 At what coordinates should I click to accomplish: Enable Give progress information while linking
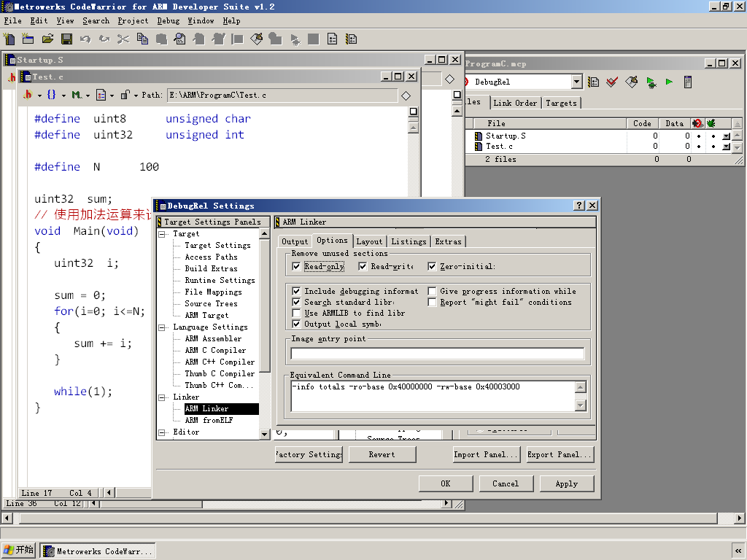[x=432, y=291]
